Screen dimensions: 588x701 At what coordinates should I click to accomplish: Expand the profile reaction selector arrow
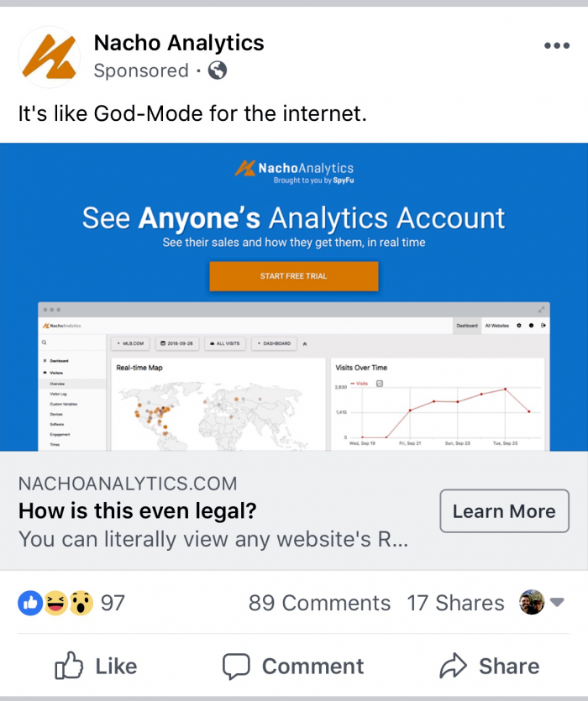coord(556,603)
